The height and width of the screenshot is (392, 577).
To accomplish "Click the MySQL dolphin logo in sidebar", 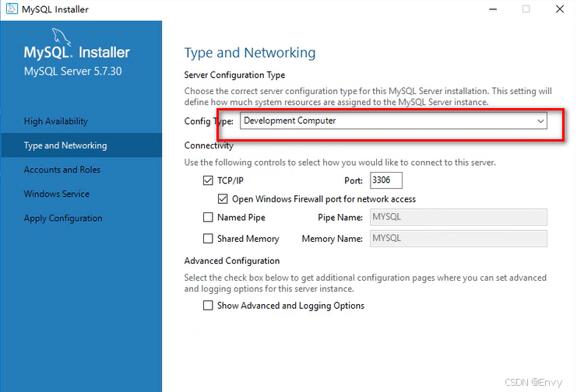I will [61, 37].
